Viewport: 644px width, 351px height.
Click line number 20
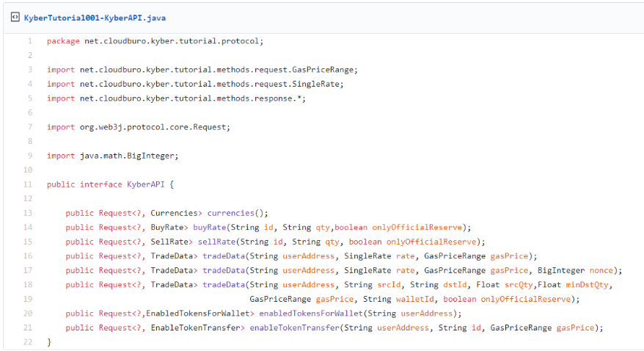28,314
